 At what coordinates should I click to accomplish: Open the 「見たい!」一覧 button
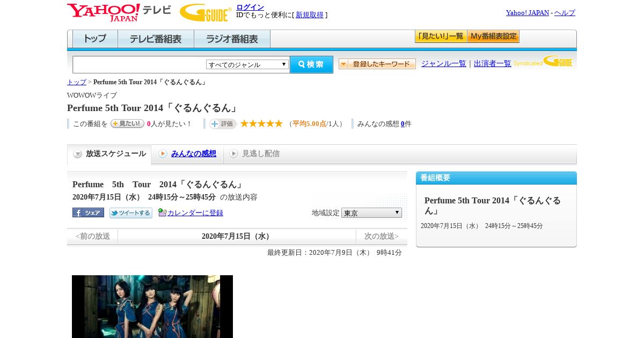[x=441, y=36]
